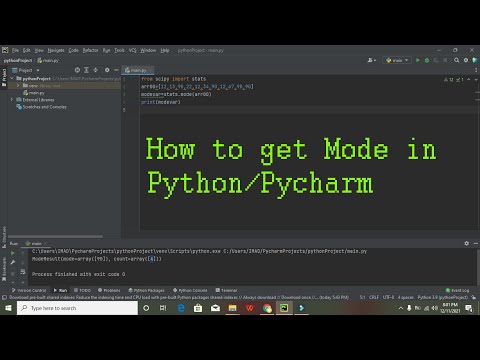Toggle the Project tool window side tab
This screenshot has width=480, height=360.
(x=4, y=77)
